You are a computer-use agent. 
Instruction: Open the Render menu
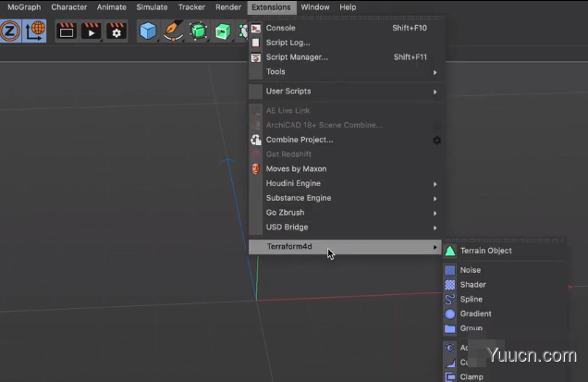(x=228, y=7)
